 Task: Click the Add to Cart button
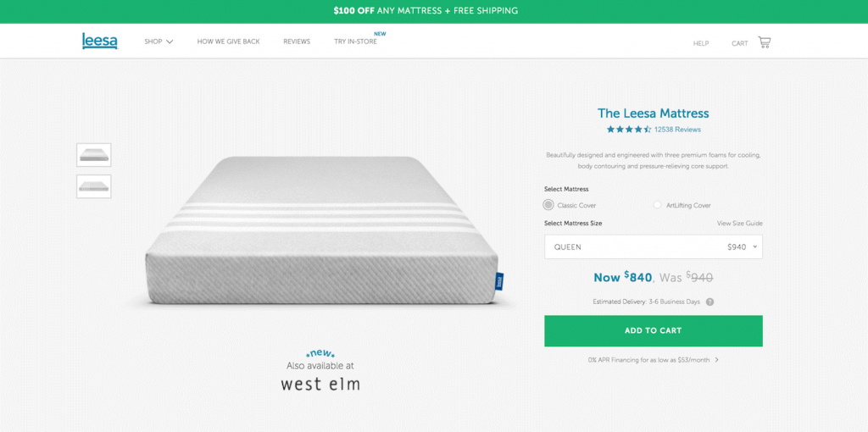[x=654, y=330]
